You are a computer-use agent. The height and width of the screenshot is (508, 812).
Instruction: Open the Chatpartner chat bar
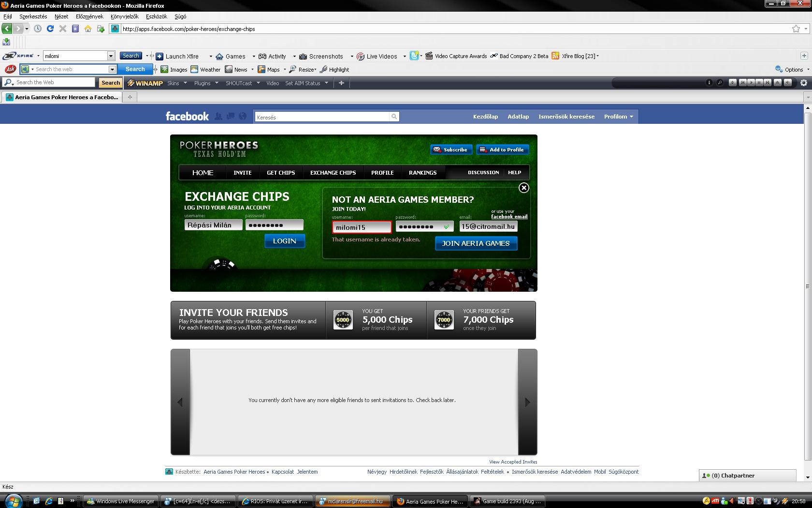[x=747, y=476]
